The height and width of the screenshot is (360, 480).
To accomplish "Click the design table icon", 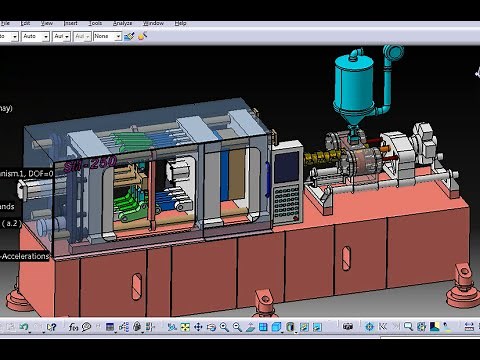I will click(110, 327).
